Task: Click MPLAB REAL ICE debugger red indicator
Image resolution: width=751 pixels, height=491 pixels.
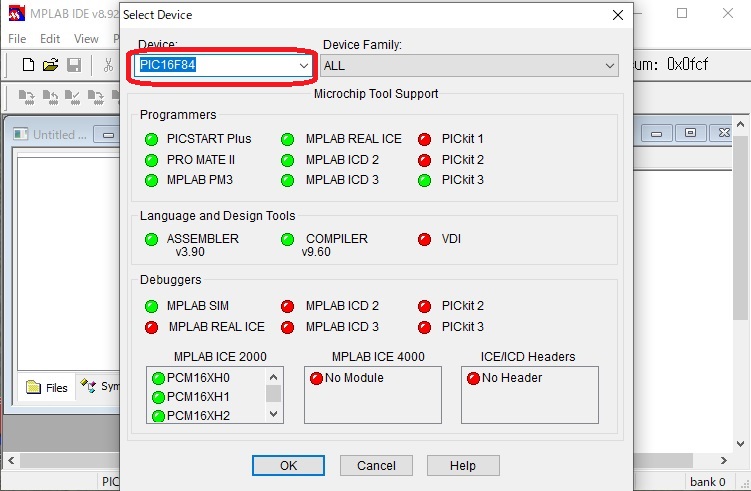Action: [151, 327]
